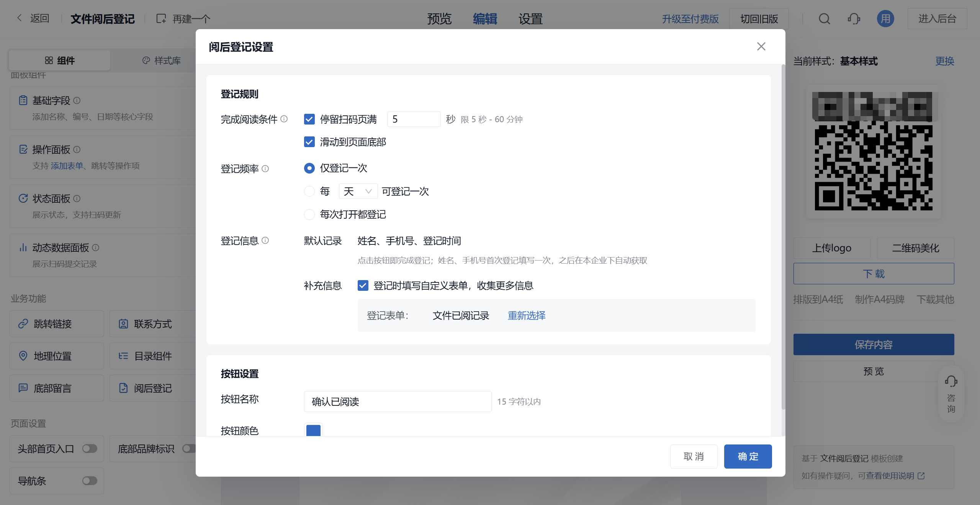Click 保存内容 button
This screenshot has height=505, width=980.
coord(873,344)
